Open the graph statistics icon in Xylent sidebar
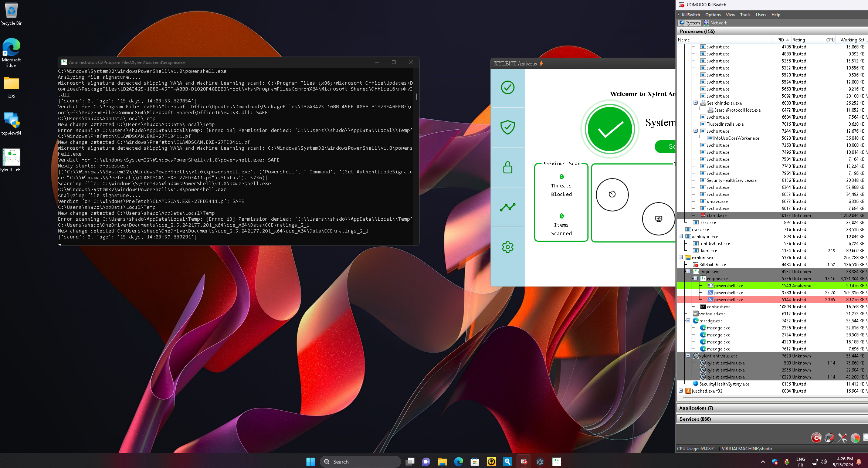The image size is (868, 468). (x=508, y=207)
